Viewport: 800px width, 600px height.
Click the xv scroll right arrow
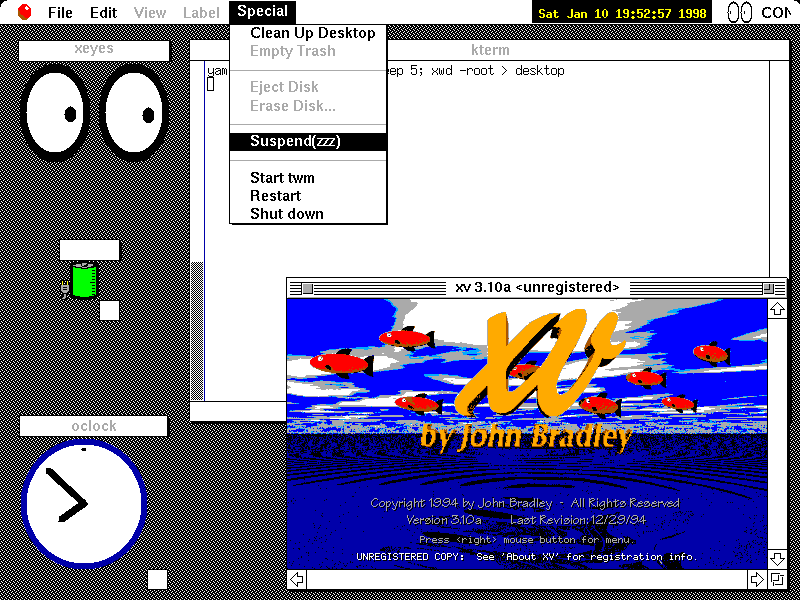click(x=758, y=579)
